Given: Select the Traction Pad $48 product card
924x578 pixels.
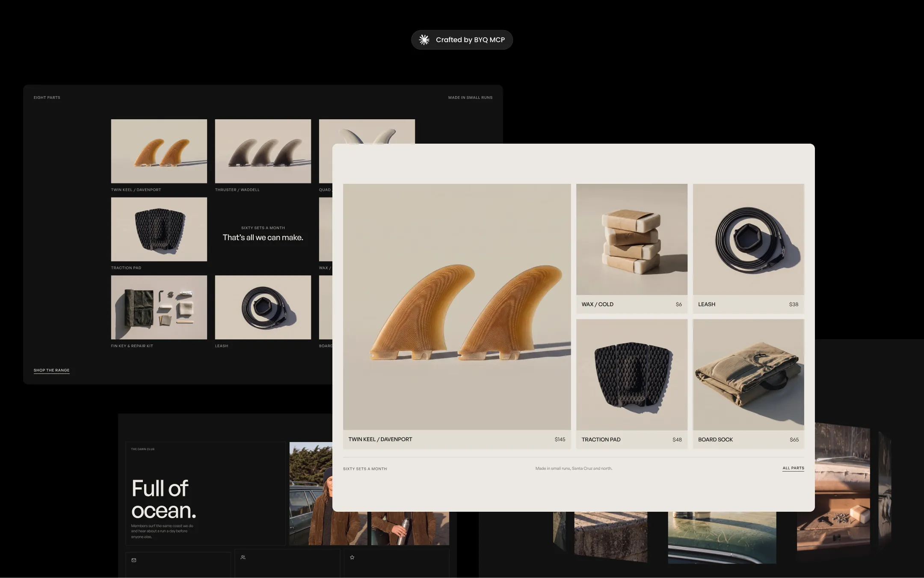Looking at the screenshot, I should point(632,384).
